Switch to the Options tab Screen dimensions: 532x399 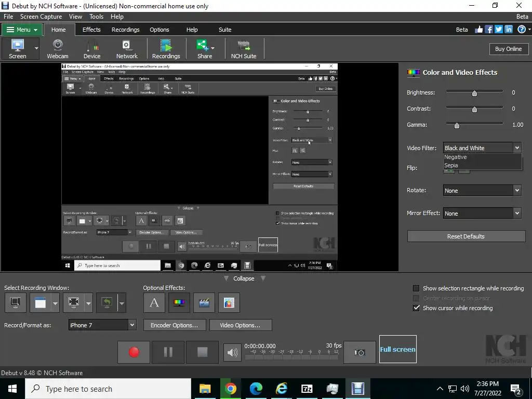coord(159,30)
